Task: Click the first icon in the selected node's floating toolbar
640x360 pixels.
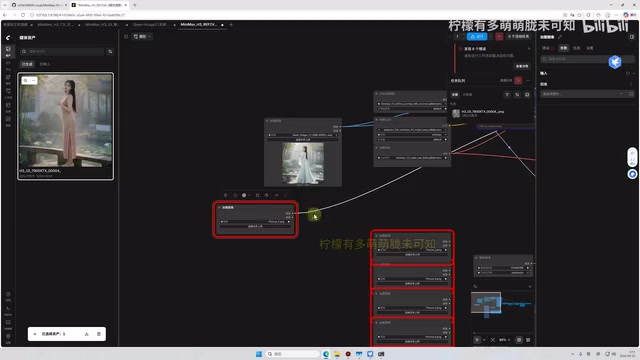Action: [225, 195]
